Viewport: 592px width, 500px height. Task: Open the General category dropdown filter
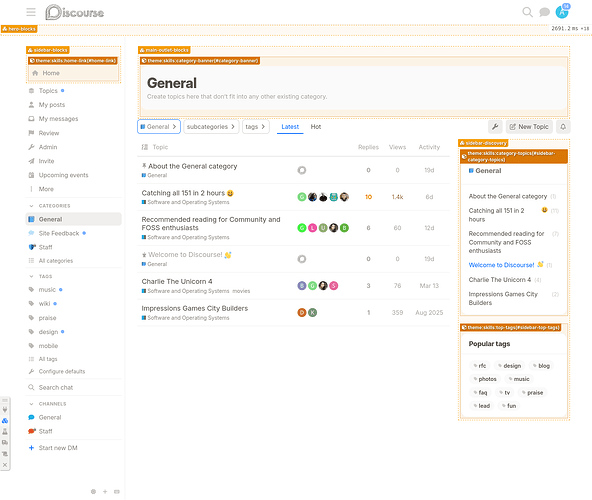pos(159,127)
